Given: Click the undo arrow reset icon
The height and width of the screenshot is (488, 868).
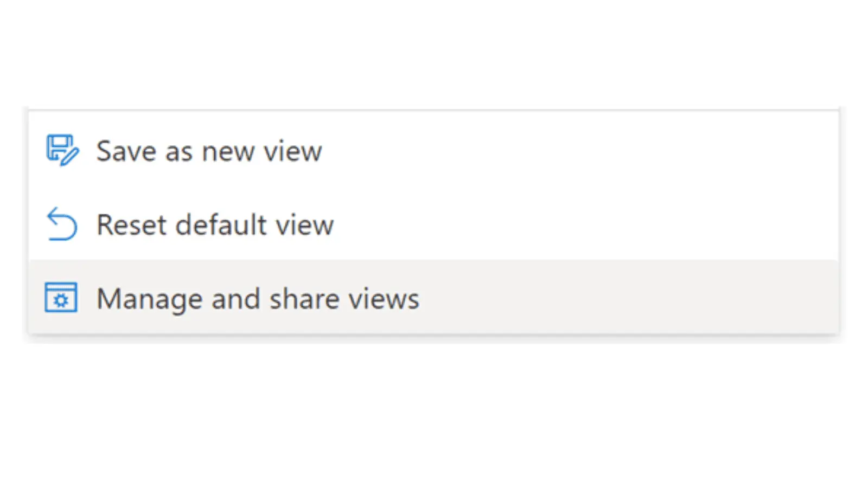Looking at the screenshot, I should pyautogui.click(x=62, y=224).
